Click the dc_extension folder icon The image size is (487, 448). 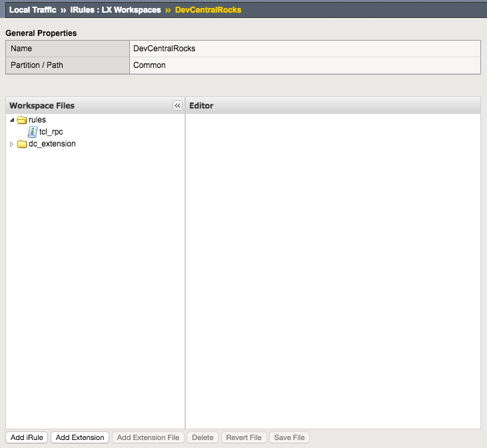(x=21, y=144)
